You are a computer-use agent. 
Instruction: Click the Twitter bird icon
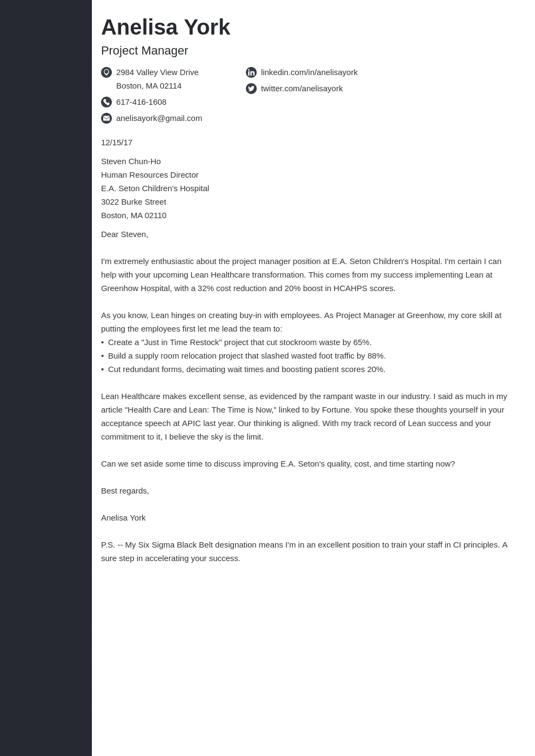tap(251, 89)
